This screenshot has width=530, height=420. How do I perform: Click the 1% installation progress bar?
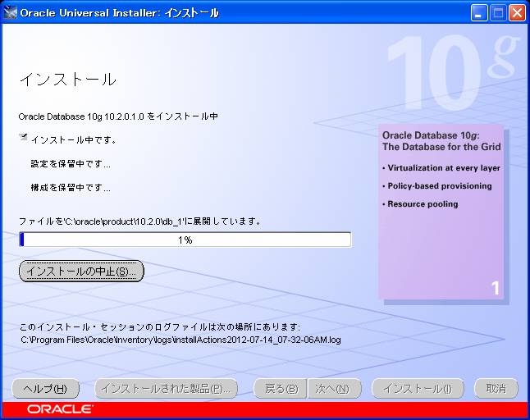pyautogui.click(x=185, y=240)
